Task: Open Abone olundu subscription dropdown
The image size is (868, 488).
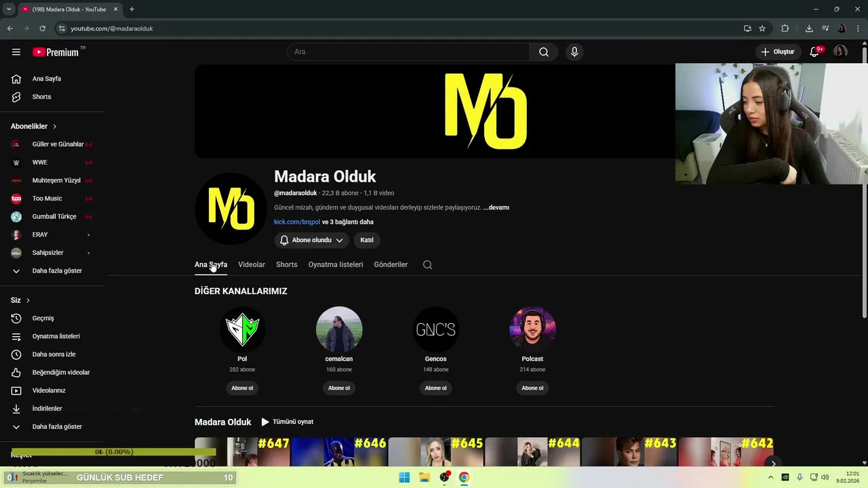Action: (x=312, y=240)
